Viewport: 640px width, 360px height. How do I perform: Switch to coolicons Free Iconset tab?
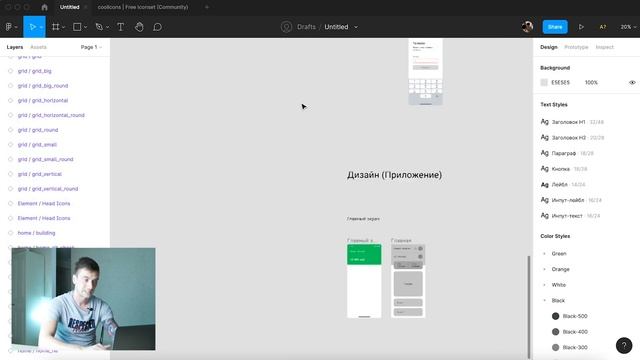[x=143, y=7]
